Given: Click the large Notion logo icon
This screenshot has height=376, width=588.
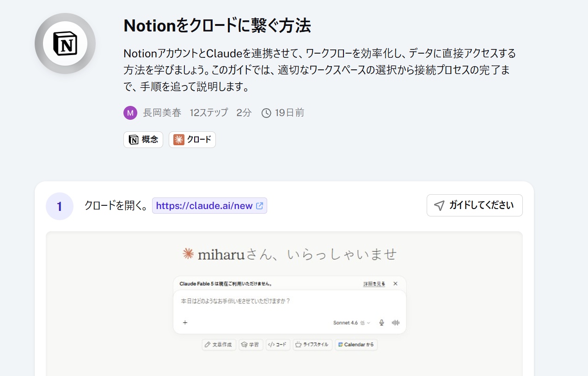Looking at the screenshot, I should (65, 43).
